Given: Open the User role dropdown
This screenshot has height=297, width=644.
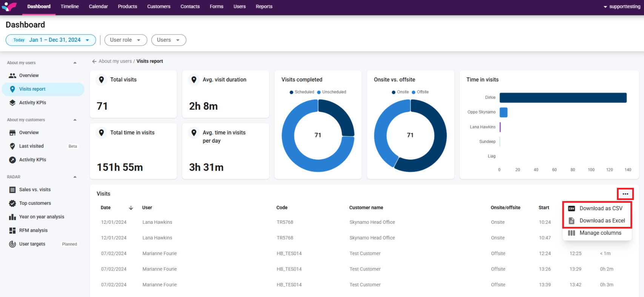Looking at the screenshot, I should coord(125,40).
